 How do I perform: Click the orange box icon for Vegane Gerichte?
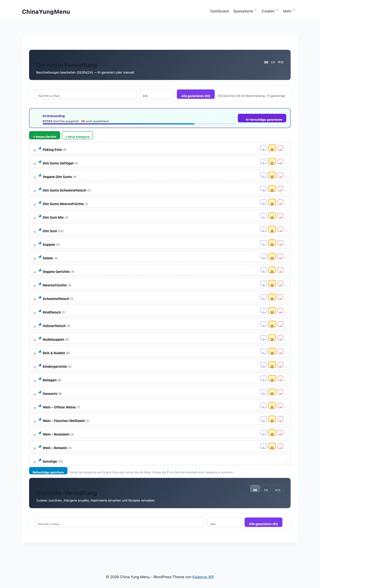(272, 270)
